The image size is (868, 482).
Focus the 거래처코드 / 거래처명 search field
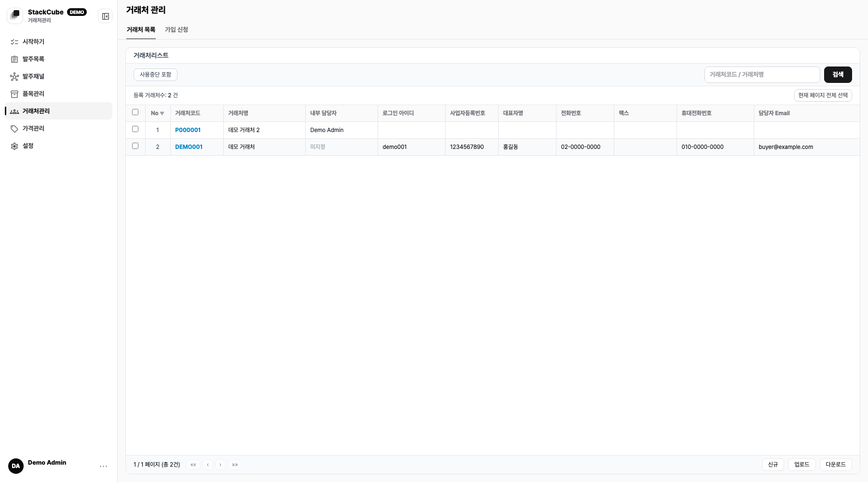coord(762,75)
